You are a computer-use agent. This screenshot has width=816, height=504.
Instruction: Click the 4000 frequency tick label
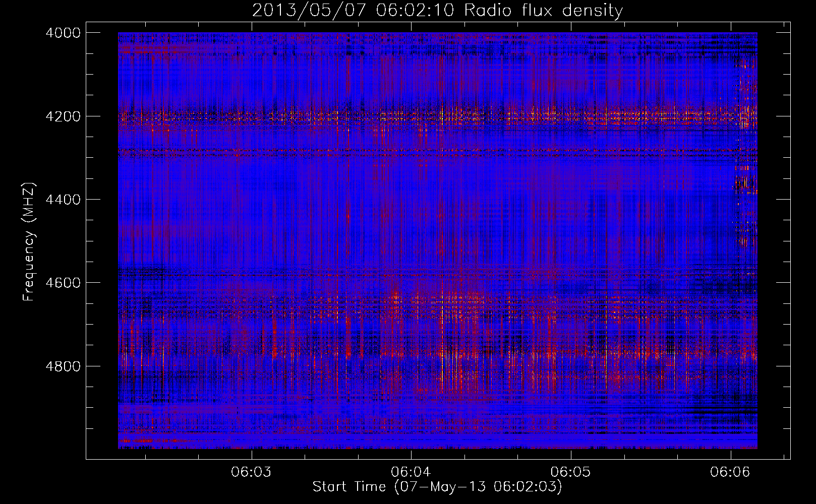[63, 33]
